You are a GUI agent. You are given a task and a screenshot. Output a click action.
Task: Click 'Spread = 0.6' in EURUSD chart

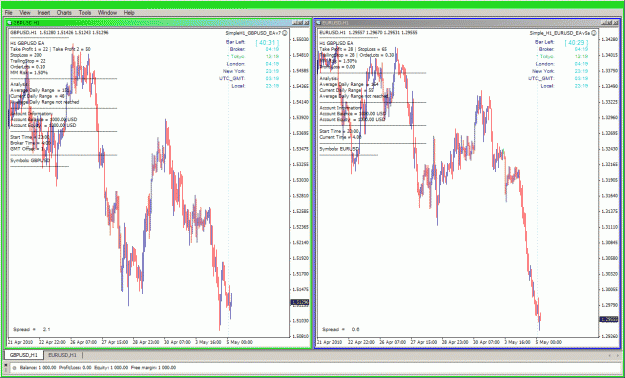(340, 329)
